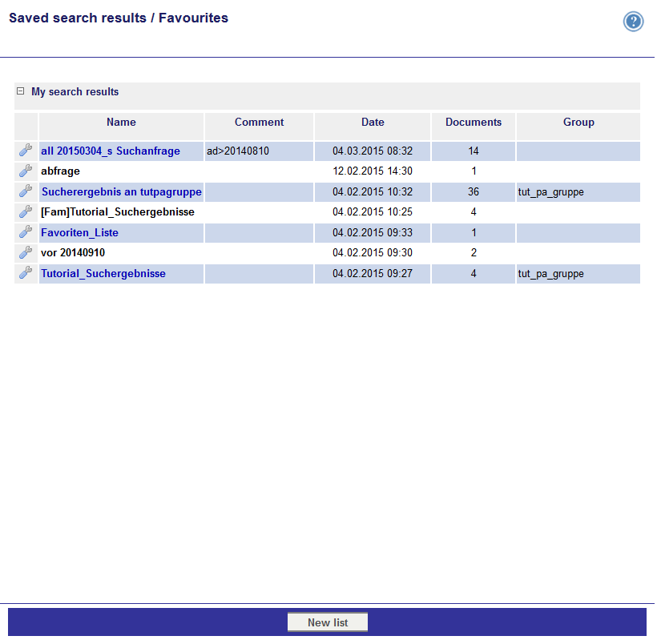The image size is (657, 644).
Task: Click the My search results heading
Action: click(x=75, y=91)
